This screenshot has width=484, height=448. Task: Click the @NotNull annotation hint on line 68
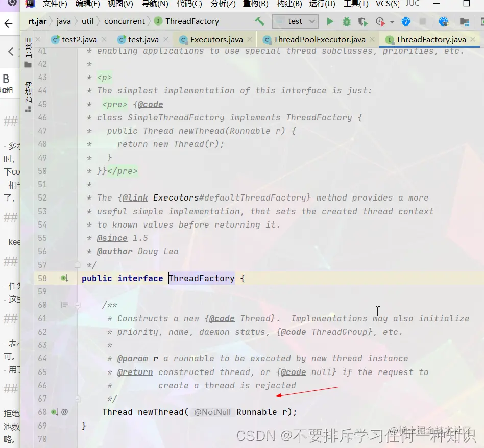tap(212, 412)
